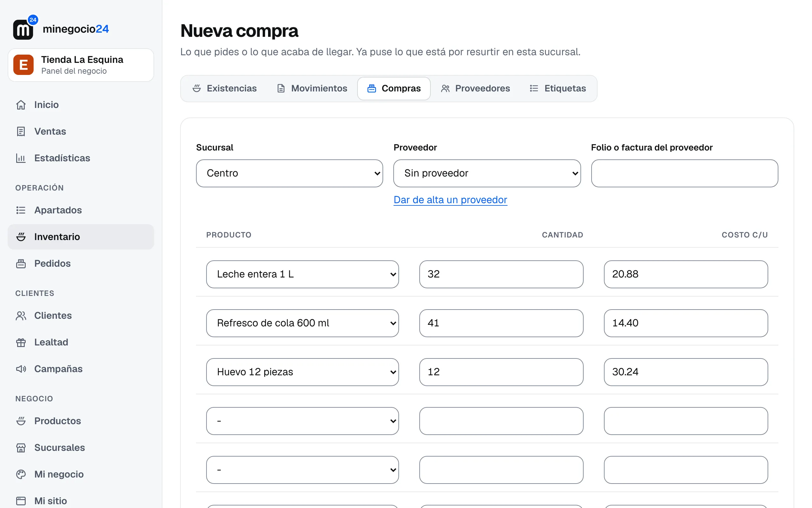Click the Estadísticas chart icon
The height and width of the screenshot is (508, 812).
(x=21, y=158)
